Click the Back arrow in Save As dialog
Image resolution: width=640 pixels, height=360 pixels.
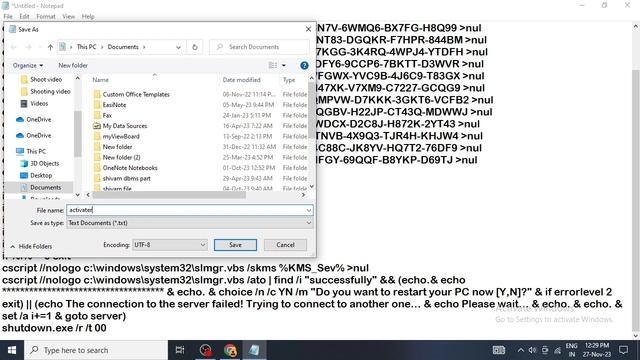(x=13, y=47)
